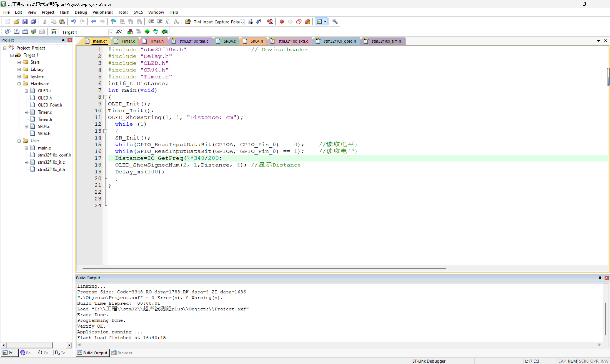Image resolution: width=610 pixels, height=364 pixels.
Task: Open the Peripherals menu
Action: click(x=102, y=12)
